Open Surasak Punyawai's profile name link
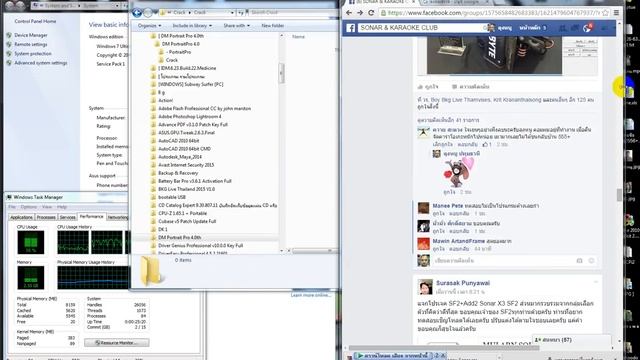 point(463,283)
